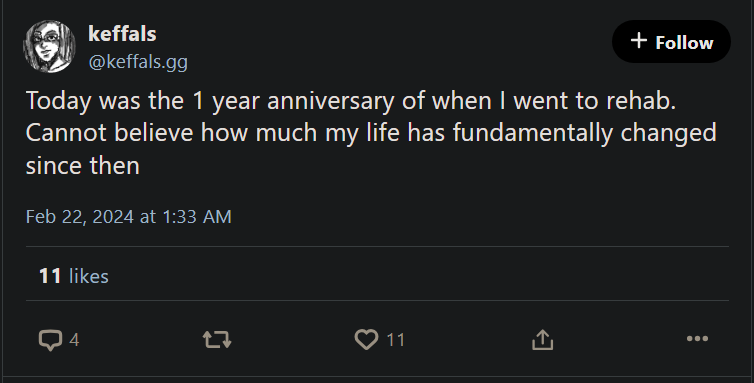This screenshot has width=754, height=383.
Task: Click the plus icon inside Follow
Action: pos(639,40)
